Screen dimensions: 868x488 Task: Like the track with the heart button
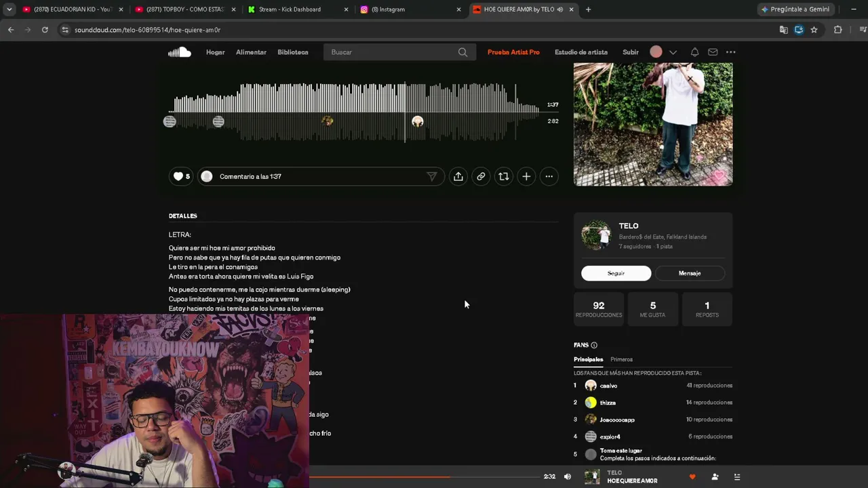pos(182,176)
